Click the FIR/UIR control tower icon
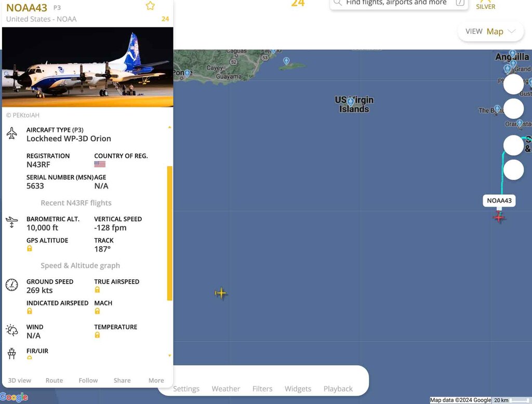The width and height of the screenshot is (532, 404). [12, 354]
